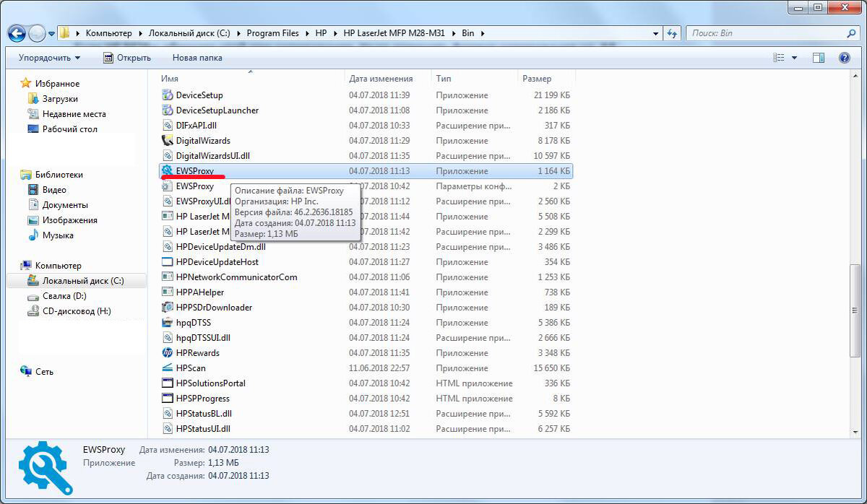Navigate to Компьютер breadcrumb
Screen dimensions: 867x504
(x=109, y=33)
